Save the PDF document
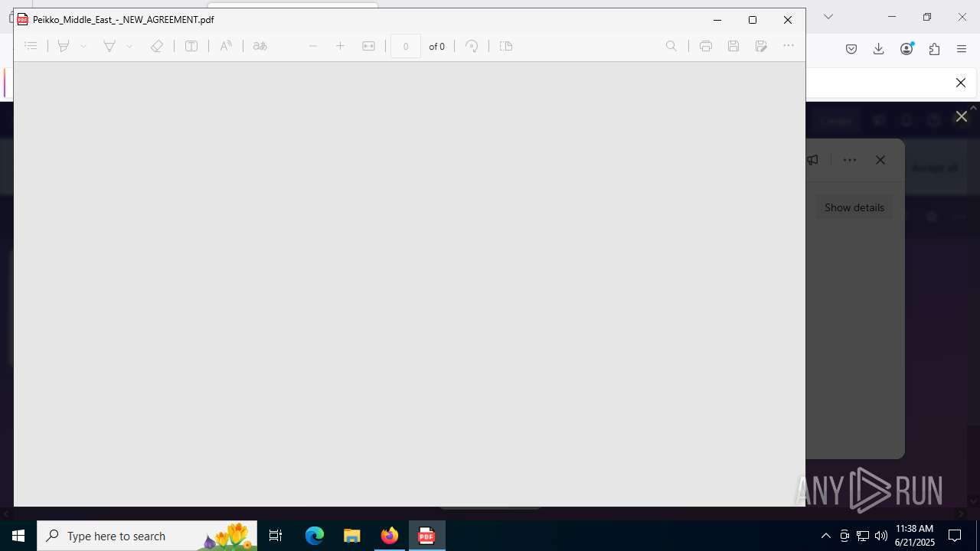 click(x=733, y=46)
